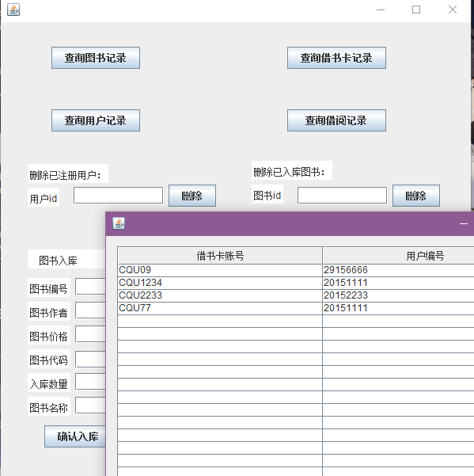Select table cell CQU1234
The width and height of the screenshot is (474, 476).
pyautogui.click(x=220, y=283)
